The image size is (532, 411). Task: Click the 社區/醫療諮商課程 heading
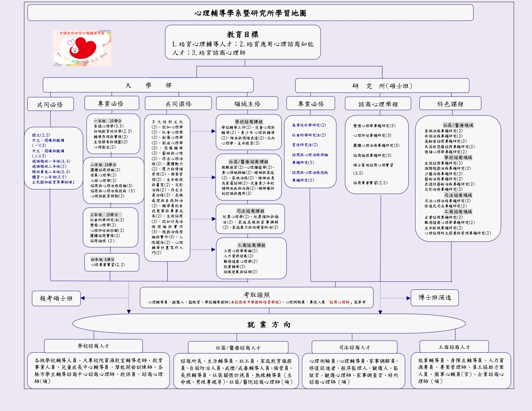point(248,161)
